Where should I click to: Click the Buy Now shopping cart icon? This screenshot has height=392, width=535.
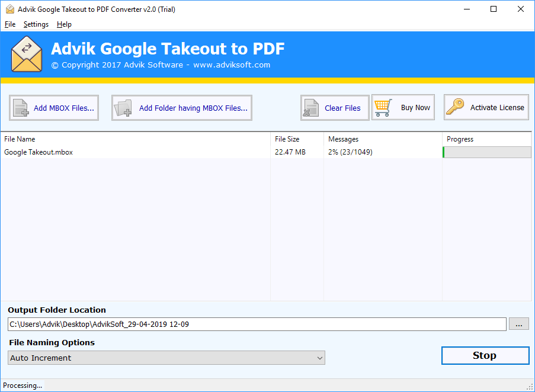(383, 107)
